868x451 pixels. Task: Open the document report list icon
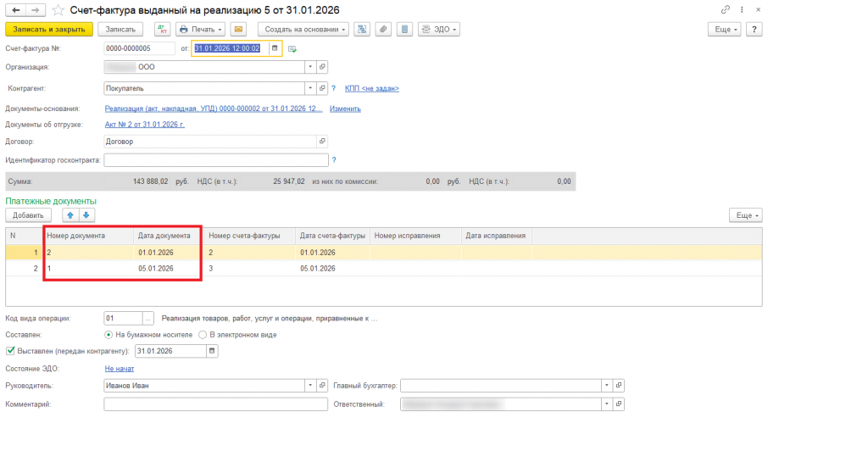pyautogui.click(x=404, y=30)
